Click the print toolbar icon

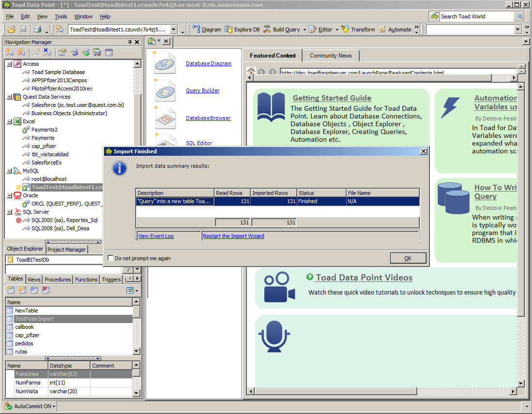[37, 30]
